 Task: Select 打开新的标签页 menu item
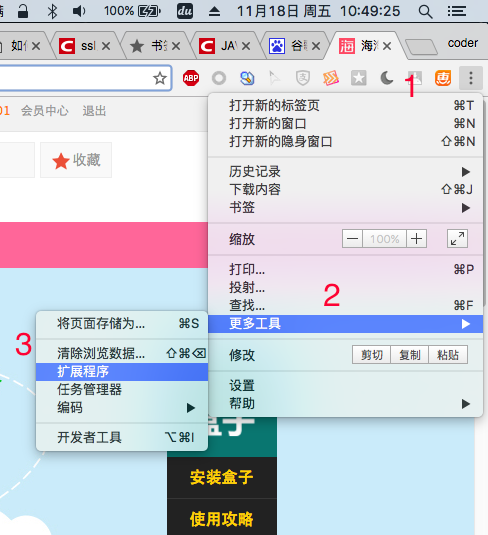(345, 105)
